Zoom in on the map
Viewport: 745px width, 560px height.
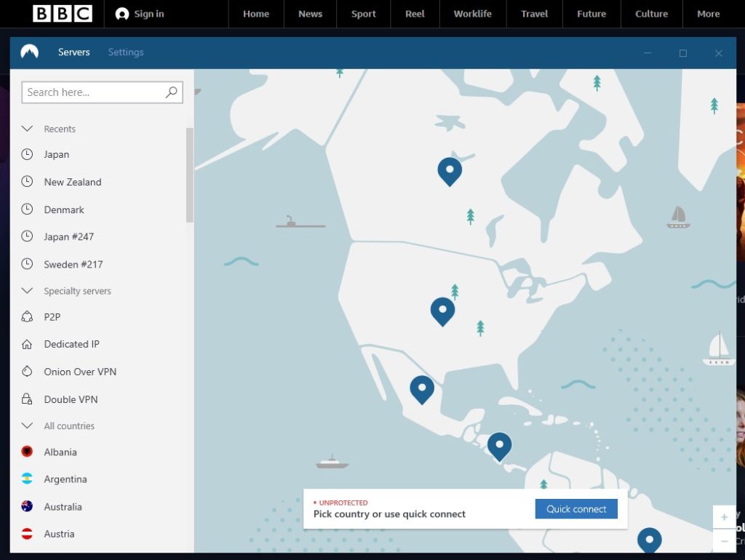pos(724,517)
